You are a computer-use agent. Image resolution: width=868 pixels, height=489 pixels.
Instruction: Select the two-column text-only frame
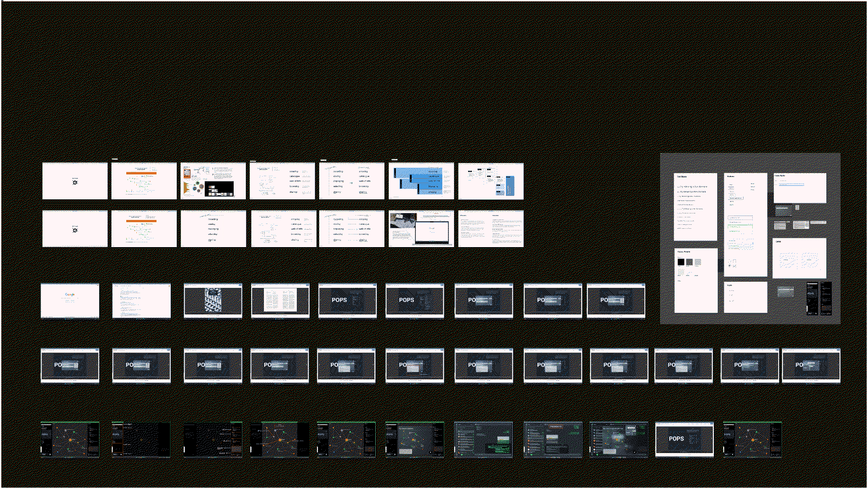491,229
